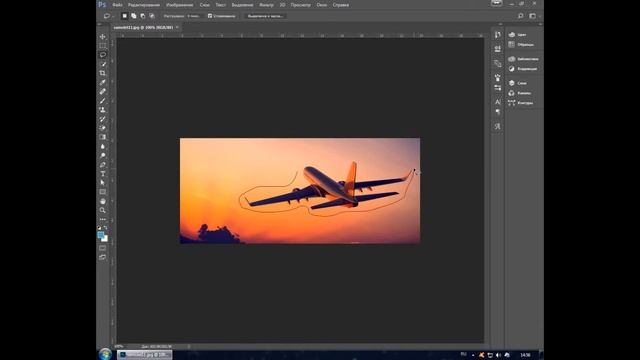This screenshot has width=640, height=360.
Task: Change the screen mode
Action: (102, 257)
